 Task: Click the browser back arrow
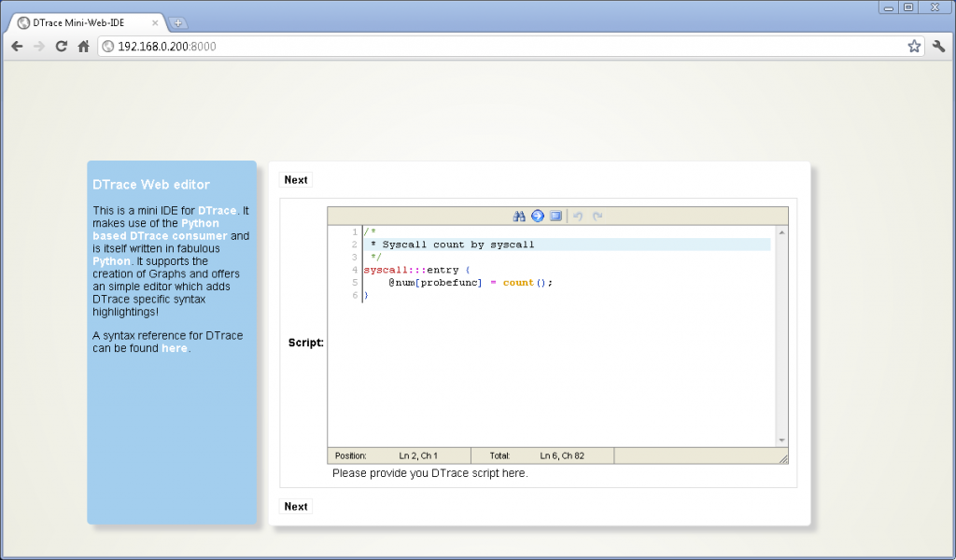click(x=17, y=46)
